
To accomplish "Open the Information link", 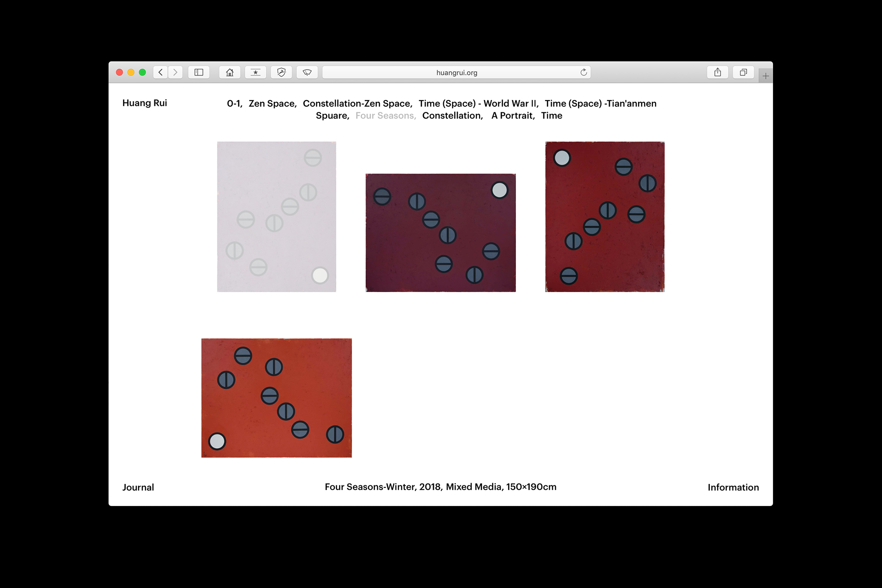I will click(733, 488).
